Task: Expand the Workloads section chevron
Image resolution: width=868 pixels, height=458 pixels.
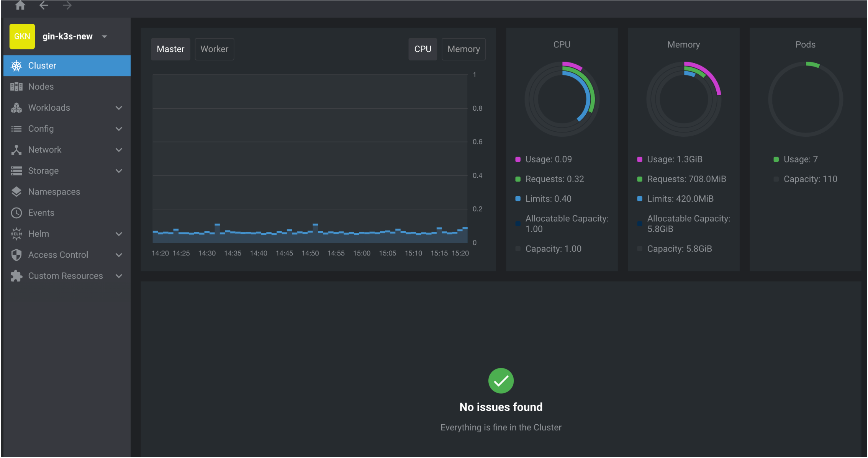Action: (x=119, y=108)
